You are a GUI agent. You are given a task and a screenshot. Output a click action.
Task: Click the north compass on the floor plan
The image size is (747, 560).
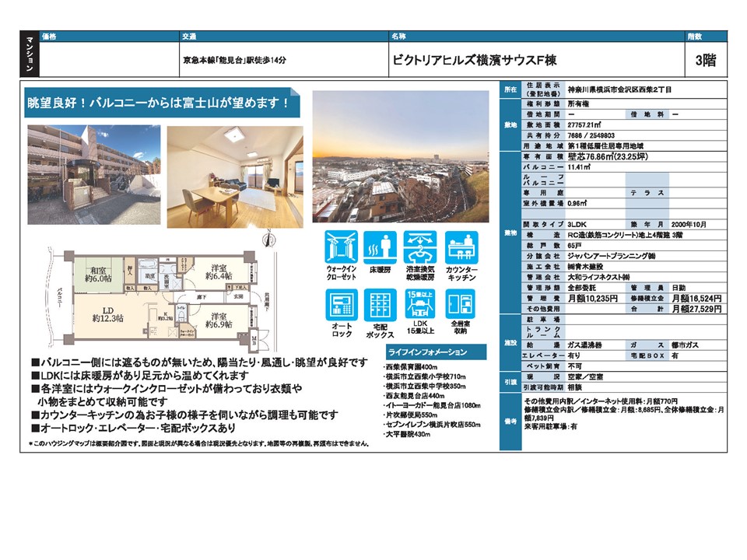[270, 243]
